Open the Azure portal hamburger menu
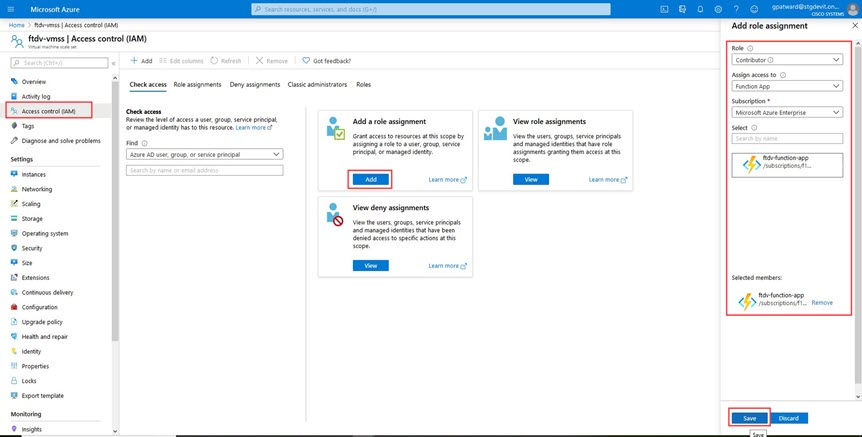 pos(11,9)
